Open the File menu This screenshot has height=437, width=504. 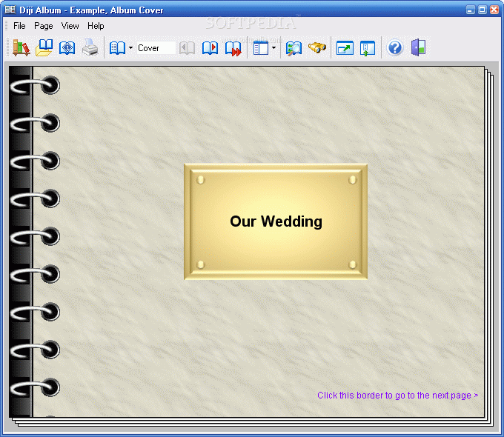[x=19, y=26]
